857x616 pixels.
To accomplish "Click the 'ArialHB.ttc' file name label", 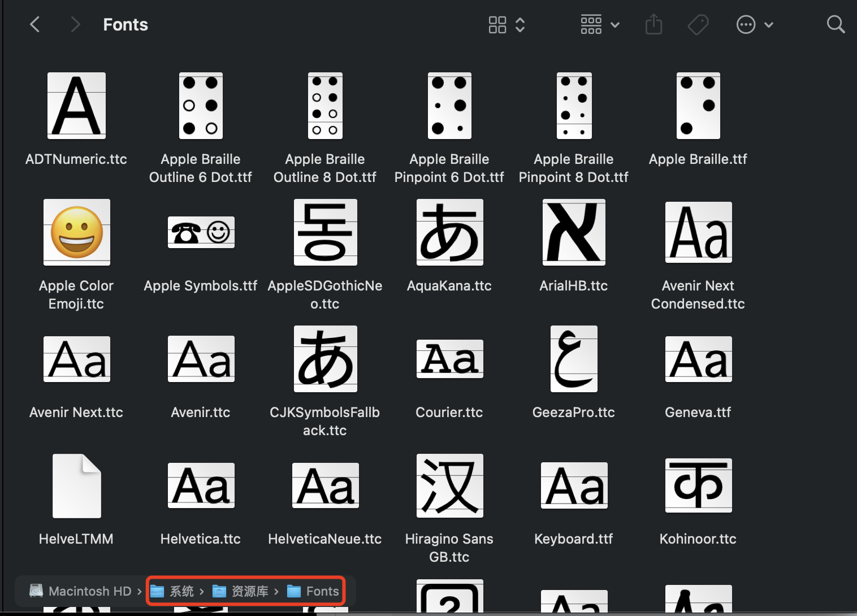I will (574, 286).
